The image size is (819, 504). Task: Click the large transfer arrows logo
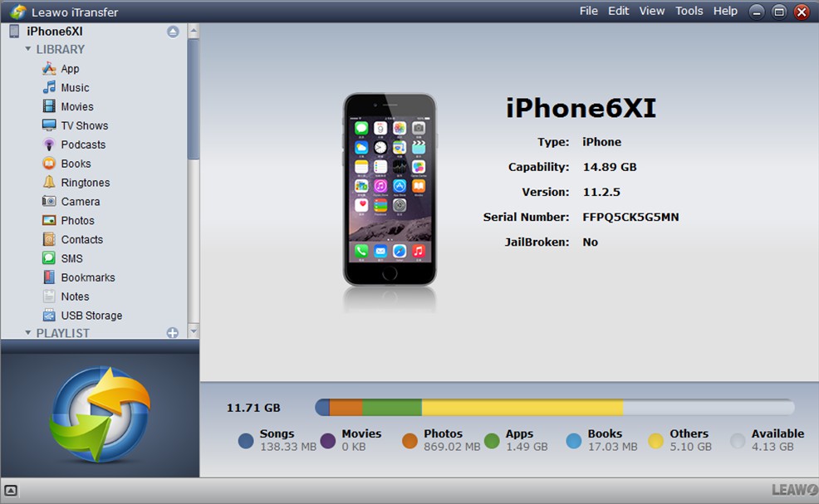tap(100, 414)
